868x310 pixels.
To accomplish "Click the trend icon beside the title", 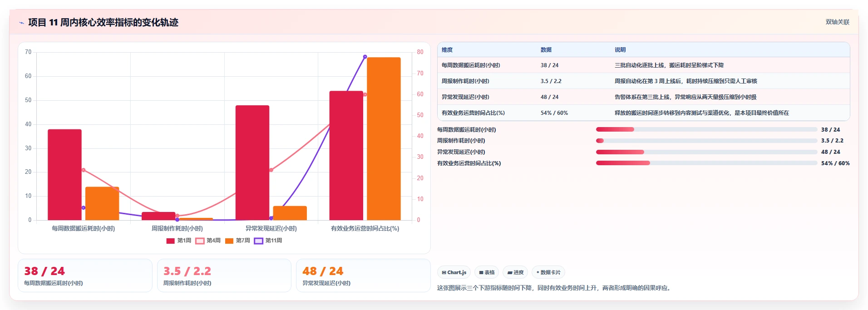I will click(x=21, y=23).
